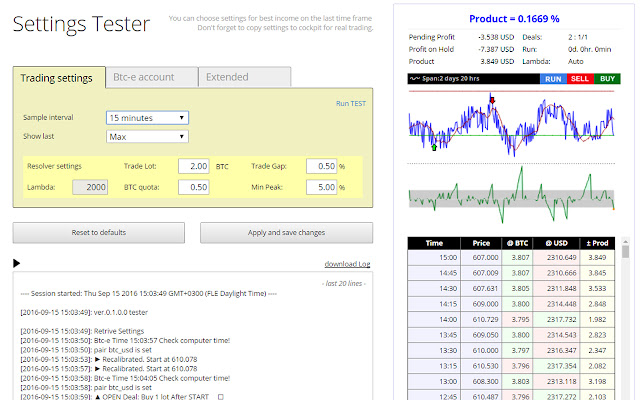Click the wave icon beside Span label
This screenshot has height=400, width=640.
point(415,78)
